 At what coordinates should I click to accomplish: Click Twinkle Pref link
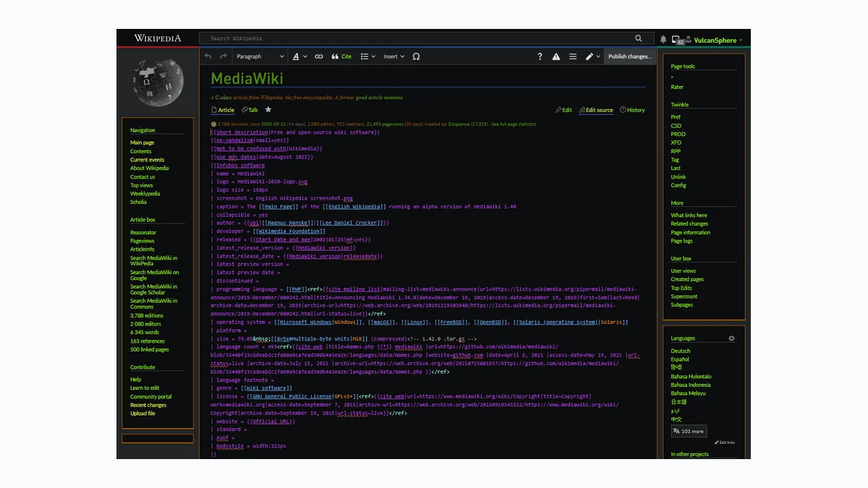coord(676,117)
